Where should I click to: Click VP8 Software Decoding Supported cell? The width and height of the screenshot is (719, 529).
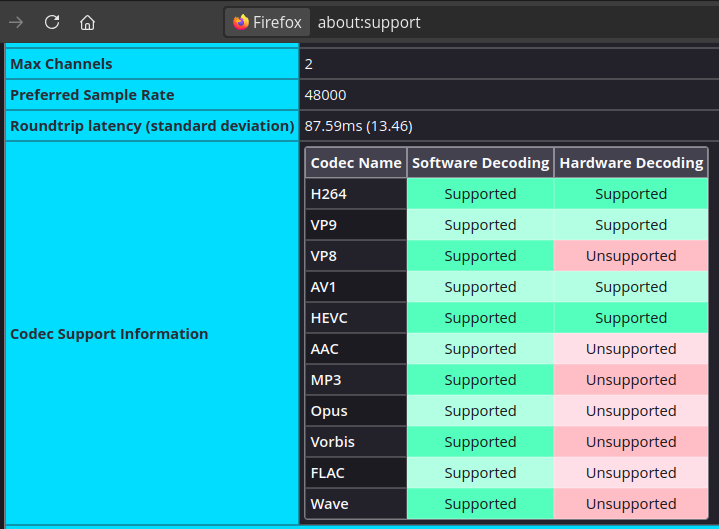[x=480, y=256]
